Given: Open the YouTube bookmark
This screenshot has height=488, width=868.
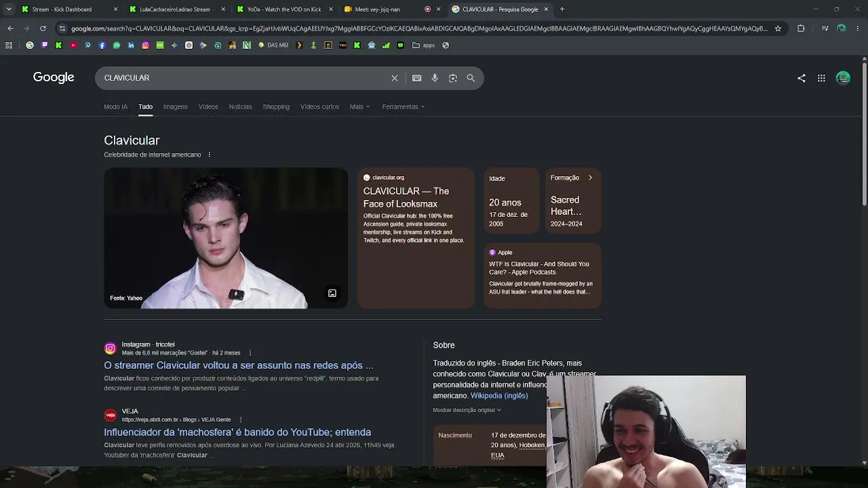Looking at the screenshot, I should (x=73, y=45).
